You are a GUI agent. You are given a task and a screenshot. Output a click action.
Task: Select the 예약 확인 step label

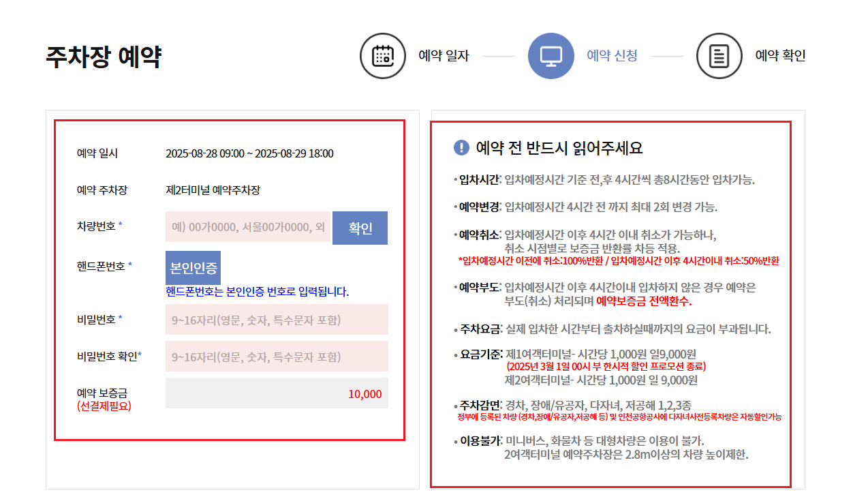[779, 56]
